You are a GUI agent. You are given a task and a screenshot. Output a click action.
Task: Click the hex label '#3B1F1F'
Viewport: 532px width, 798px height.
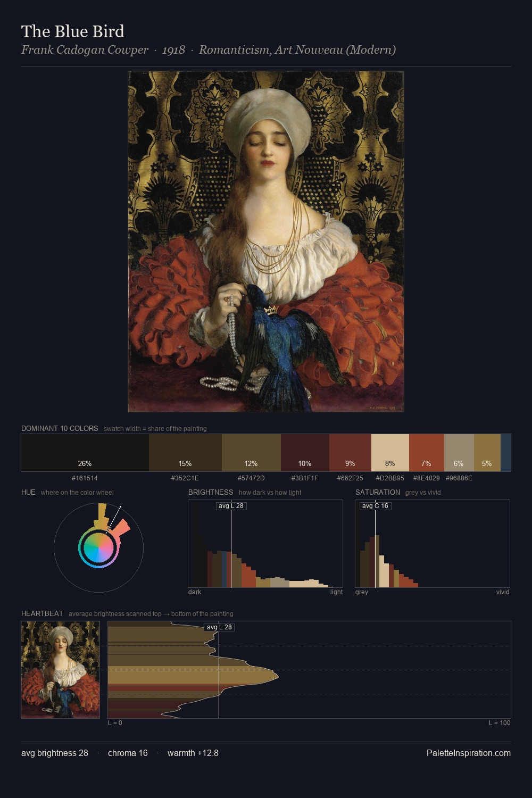coord(305,478)
